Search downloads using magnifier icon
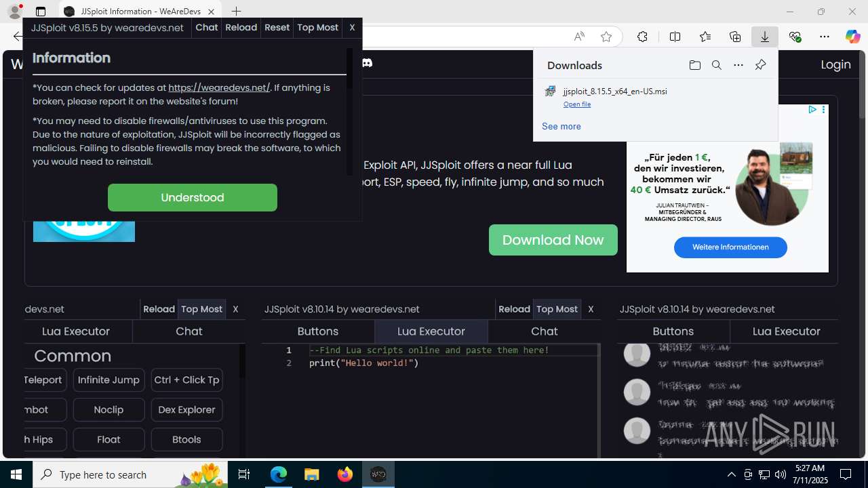Viewport: 868px width, 488px height. pos(716,65)
